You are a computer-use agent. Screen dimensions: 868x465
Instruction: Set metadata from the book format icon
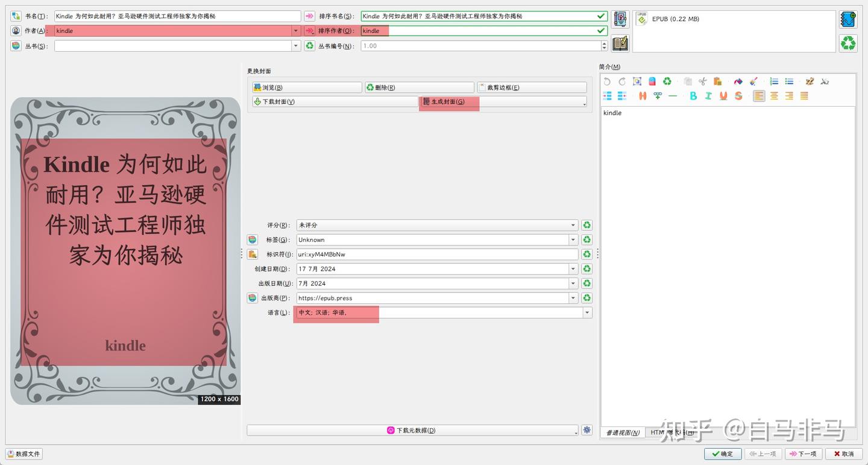point(620,43)
